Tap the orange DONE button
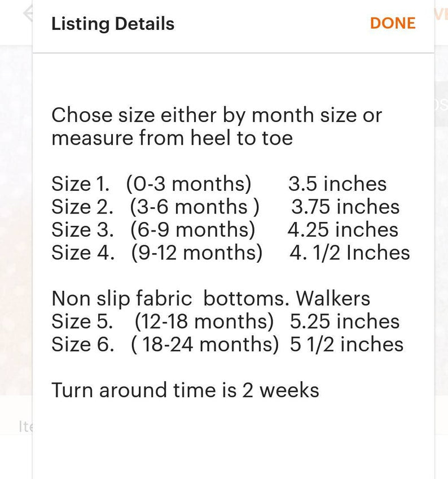Viewport: 448px width, 479px height. point(393,23)
